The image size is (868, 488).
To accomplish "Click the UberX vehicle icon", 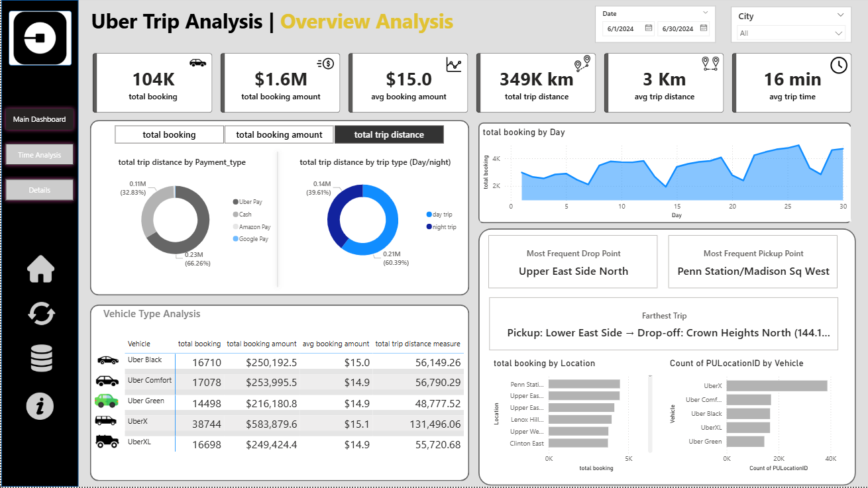I will click(106, 420).
